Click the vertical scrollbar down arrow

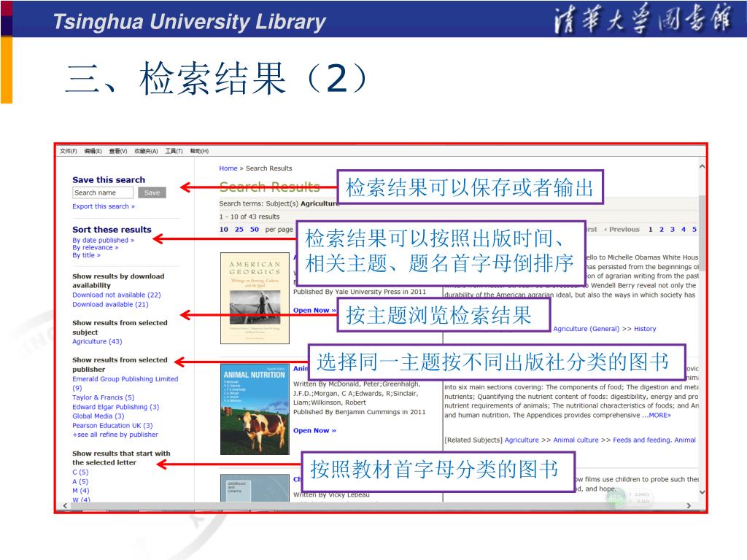(x=702, y=492)
